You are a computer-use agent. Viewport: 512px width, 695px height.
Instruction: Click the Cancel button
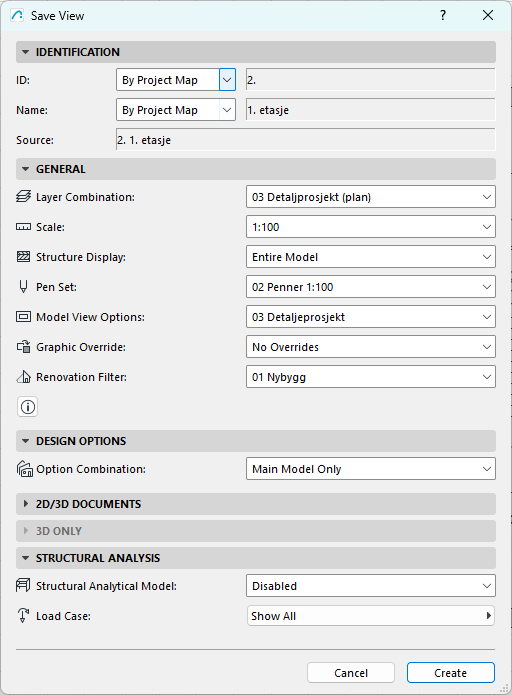coord(351,673)
